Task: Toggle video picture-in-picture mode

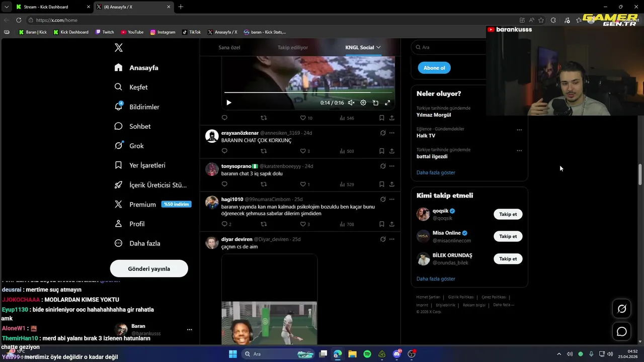Action: point(375,103)
